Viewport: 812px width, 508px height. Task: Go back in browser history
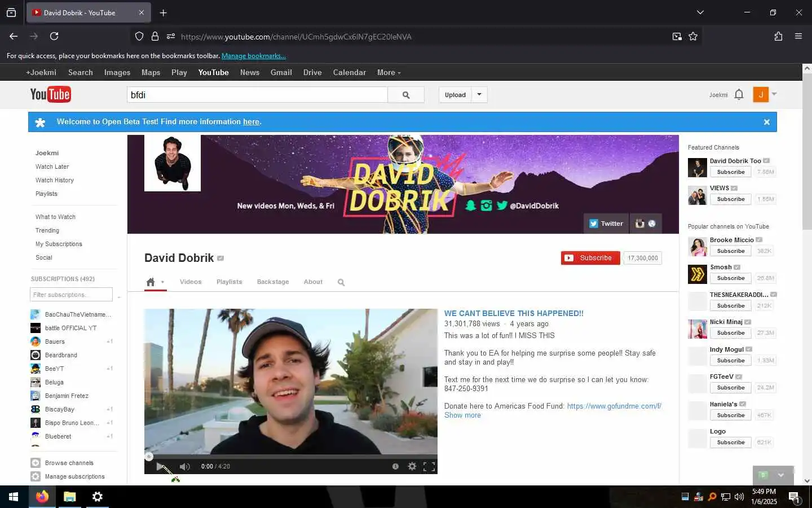(14, 36)
